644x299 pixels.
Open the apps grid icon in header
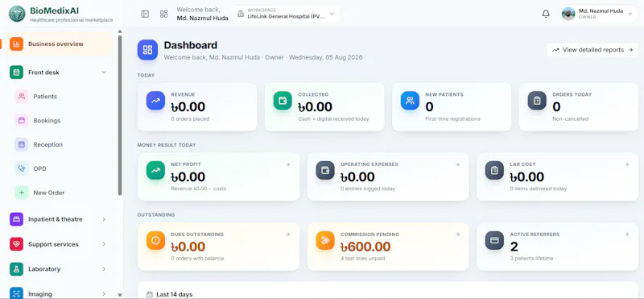164,14
